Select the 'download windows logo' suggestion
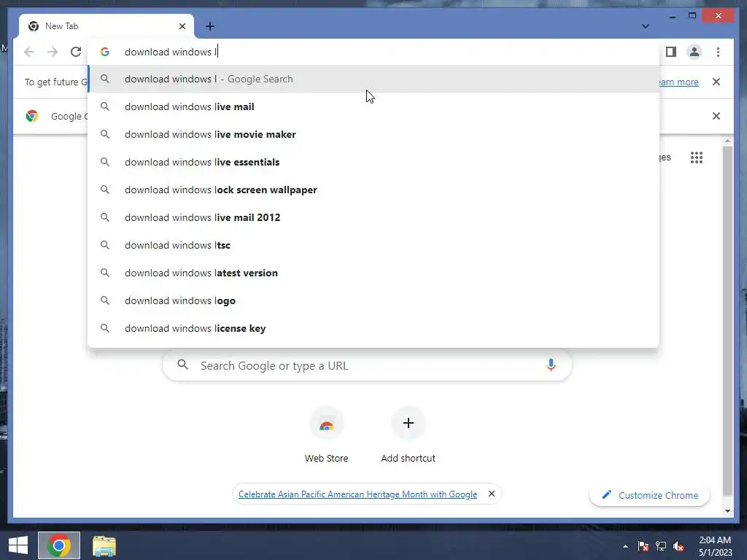Viewport: 747px width, 560px height. [x=374, y=300]
